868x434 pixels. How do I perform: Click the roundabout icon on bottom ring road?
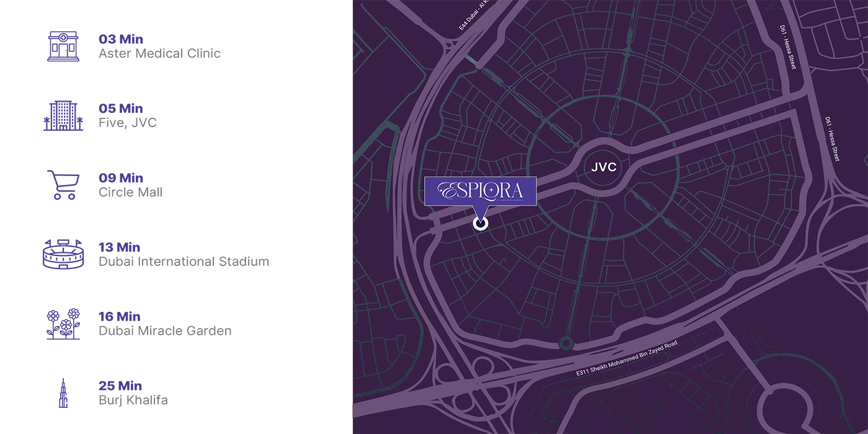point(565,342)
